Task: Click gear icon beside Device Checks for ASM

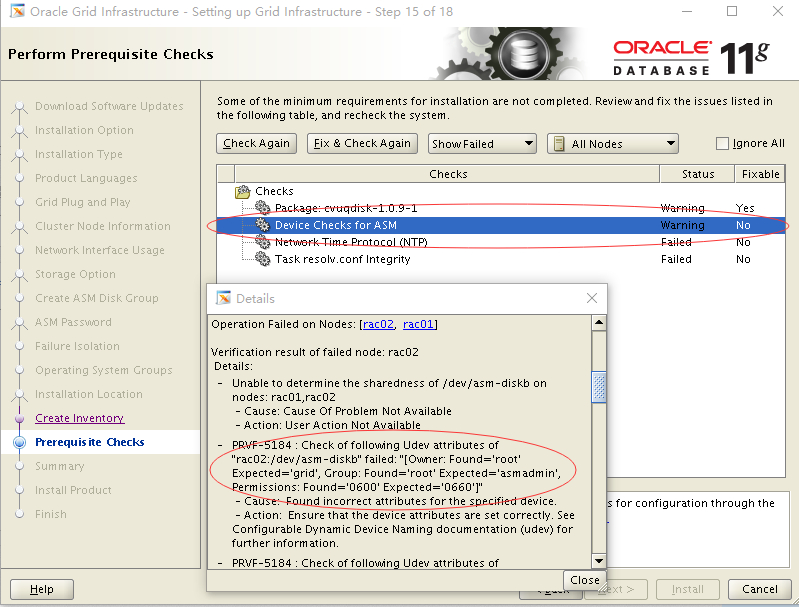Action: (x=262, y=225)
